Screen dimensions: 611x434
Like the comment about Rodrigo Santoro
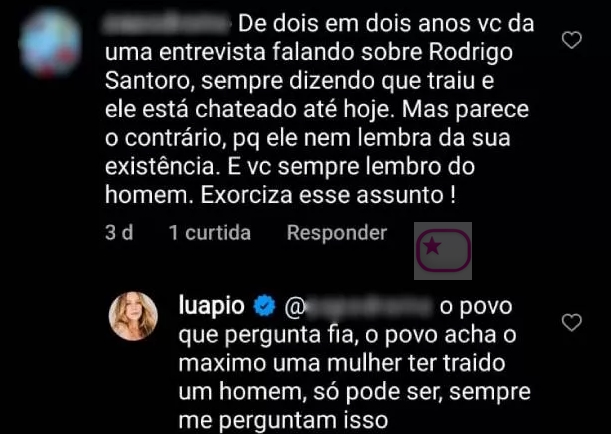pos(572,40)
